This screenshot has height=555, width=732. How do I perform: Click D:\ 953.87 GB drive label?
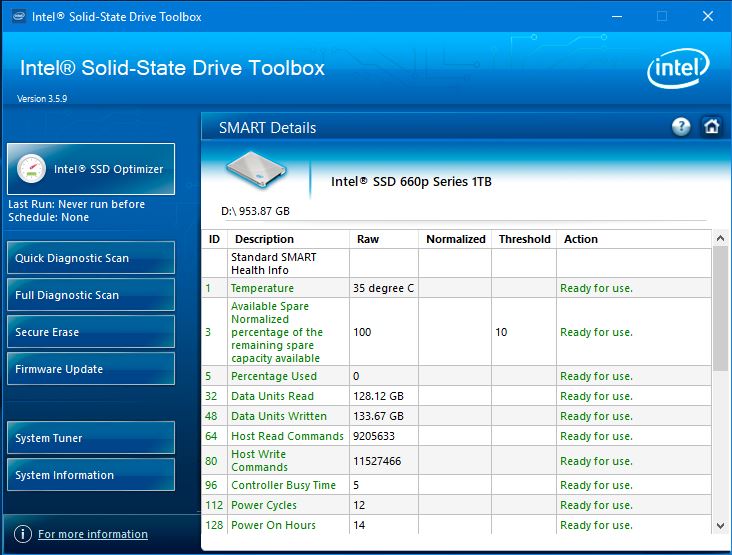(x=255, y=211)
